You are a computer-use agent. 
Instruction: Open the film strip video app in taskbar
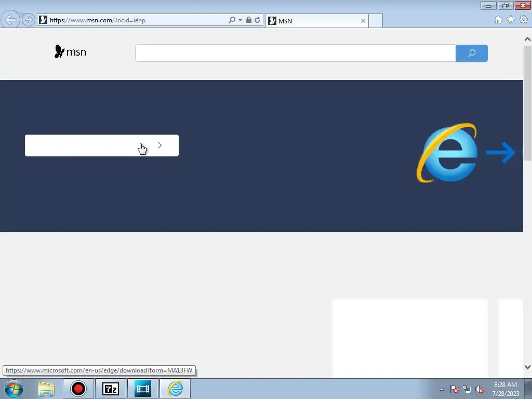coord(143,389)
